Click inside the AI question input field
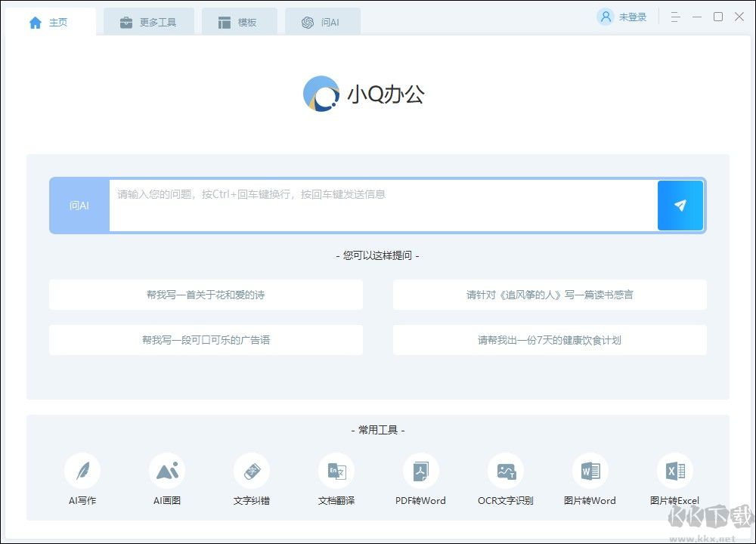 378,205
